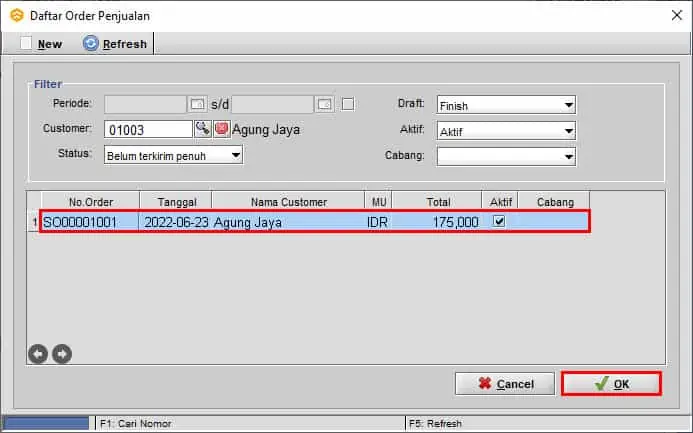
Task: Open the Periode start date calendar picker
Action: pos(197,104)
